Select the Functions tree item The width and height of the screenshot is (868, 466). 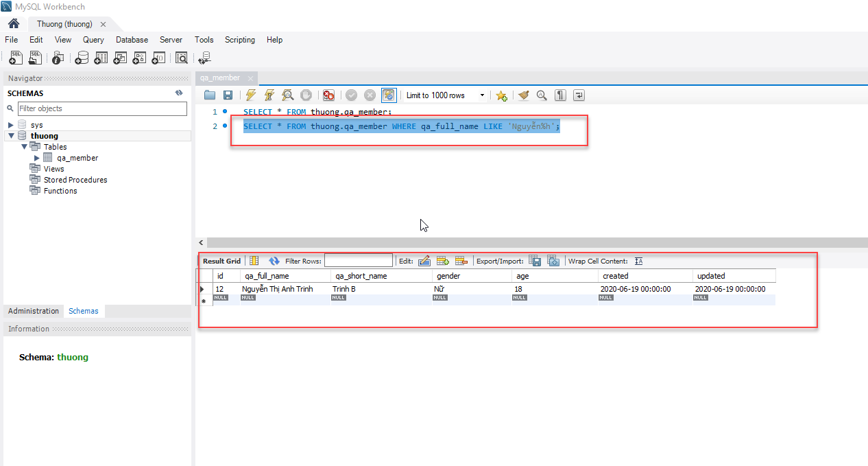click(60, 191)
